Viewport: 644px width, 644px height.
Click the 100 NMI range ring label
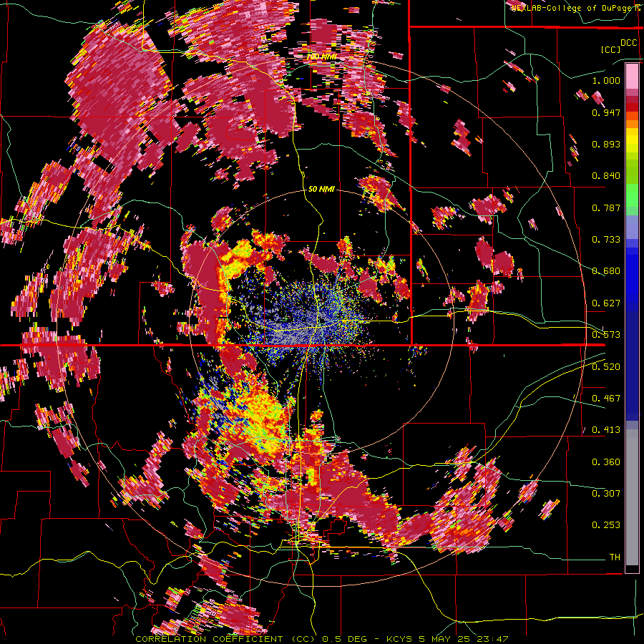(321, 57)
